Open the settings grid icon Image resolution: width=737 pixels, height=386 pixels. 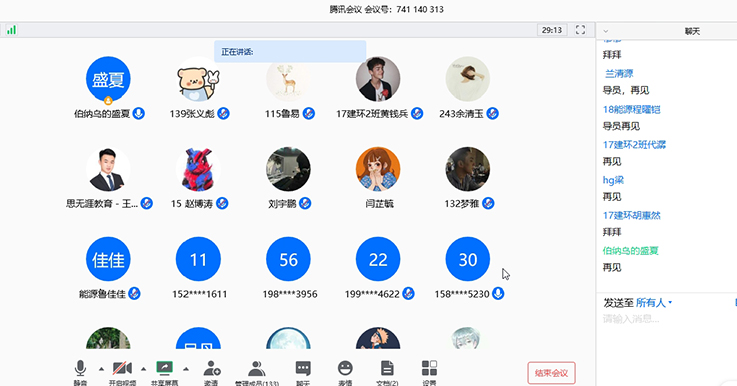[429, 368]
